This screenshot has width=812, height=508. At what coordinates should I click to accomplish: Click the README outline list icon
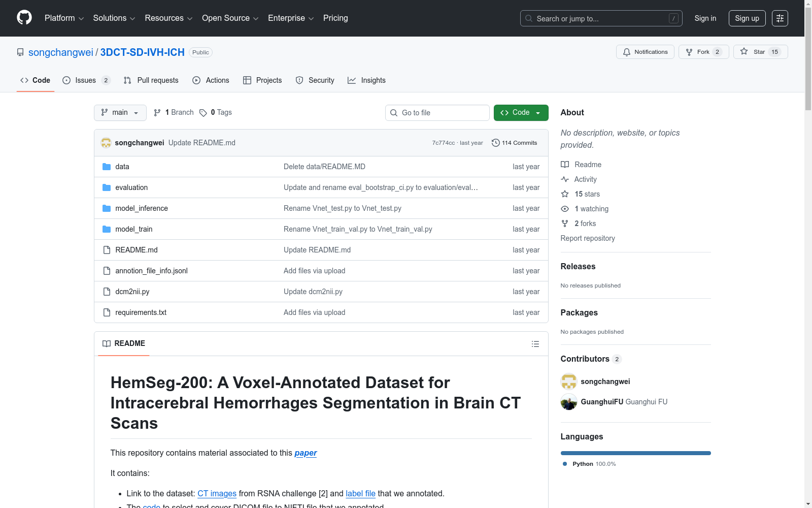535,344
